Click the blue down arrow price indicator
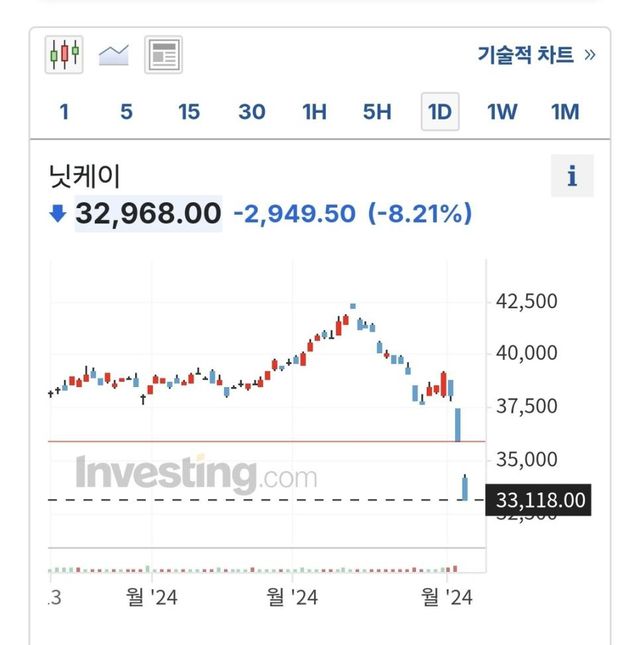The height and width of the screenshot is (645, 640). coord(58,213)
